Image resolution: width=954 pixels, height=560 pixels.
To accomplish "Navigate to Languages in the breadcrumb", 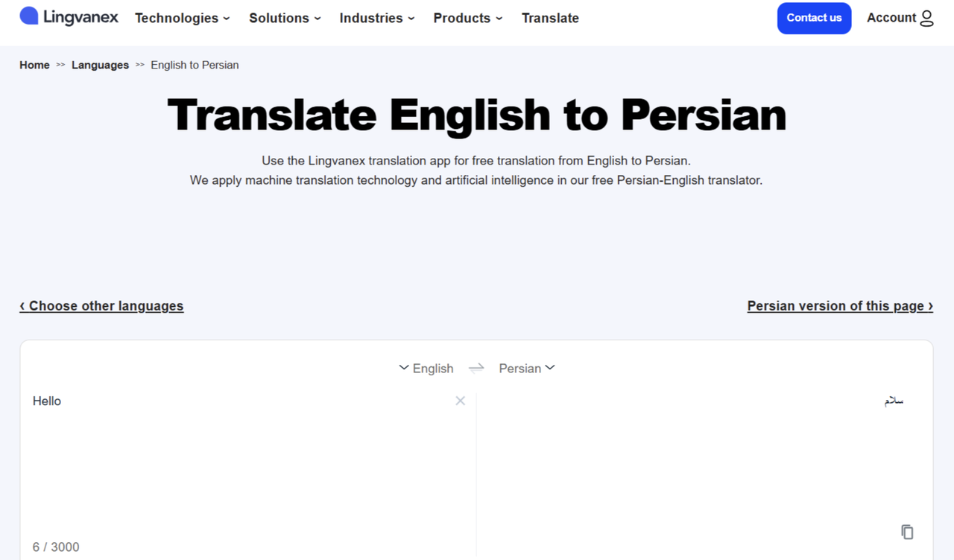I will [x=100, y=65].
